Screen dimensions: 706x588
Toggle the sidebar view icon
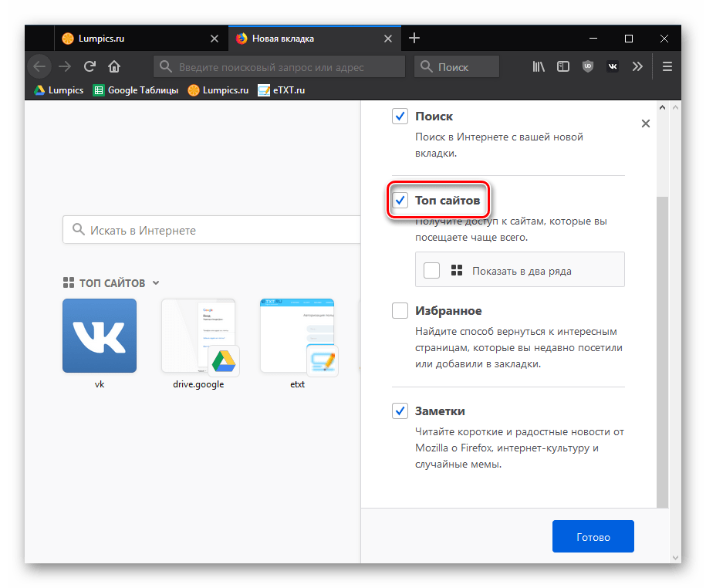563,66
